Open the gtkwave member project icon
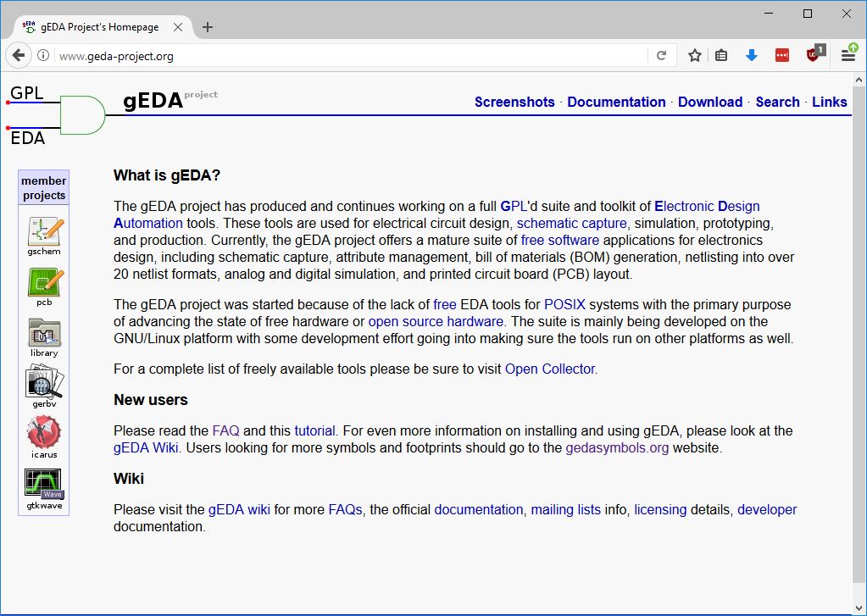867x616 pixels. [44, 489]
